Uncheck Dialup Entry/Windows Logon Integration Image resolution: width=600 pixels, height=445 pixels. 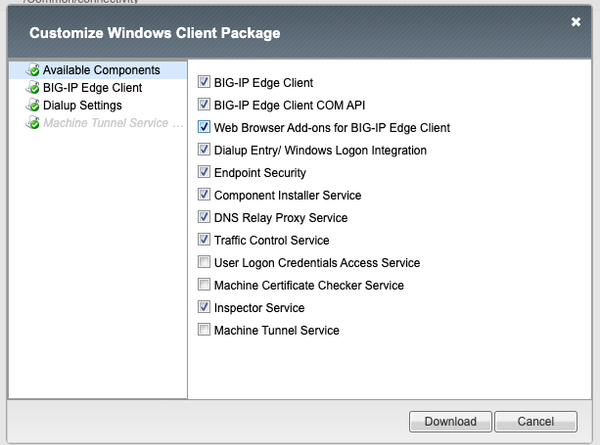pyautogui.click(x=204, y=150)
